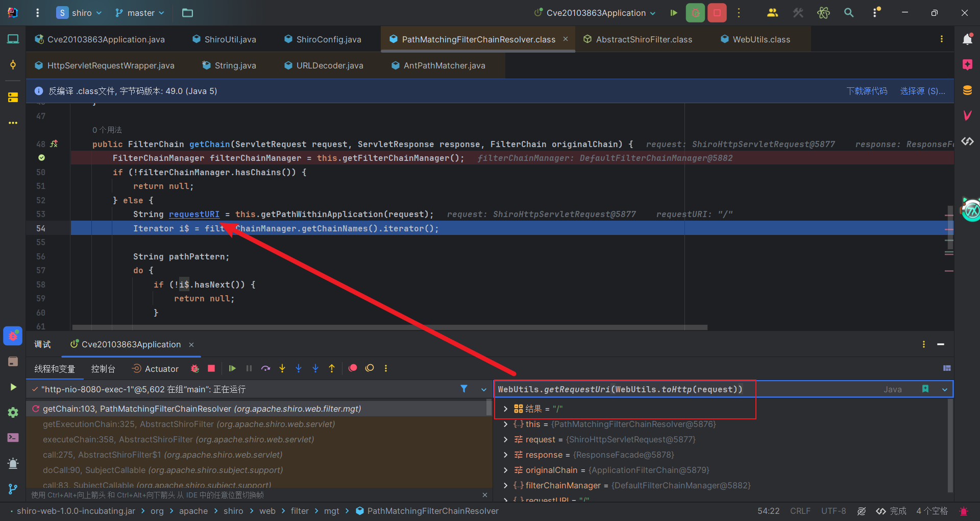The image size is (980, 521).
Task: Click the Run Cve20103863Application play icon
Action: click(x=674, y=13)
